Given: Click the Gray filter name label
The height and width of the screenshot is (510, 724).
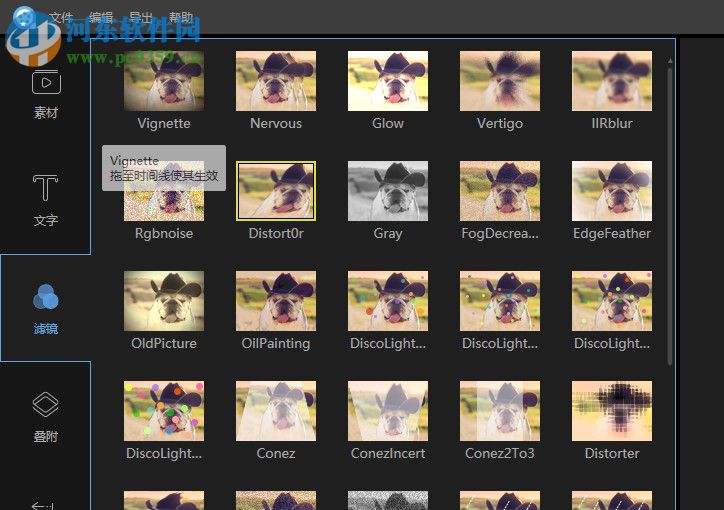Looking at the screenshot, I should [x=388, y=234].
